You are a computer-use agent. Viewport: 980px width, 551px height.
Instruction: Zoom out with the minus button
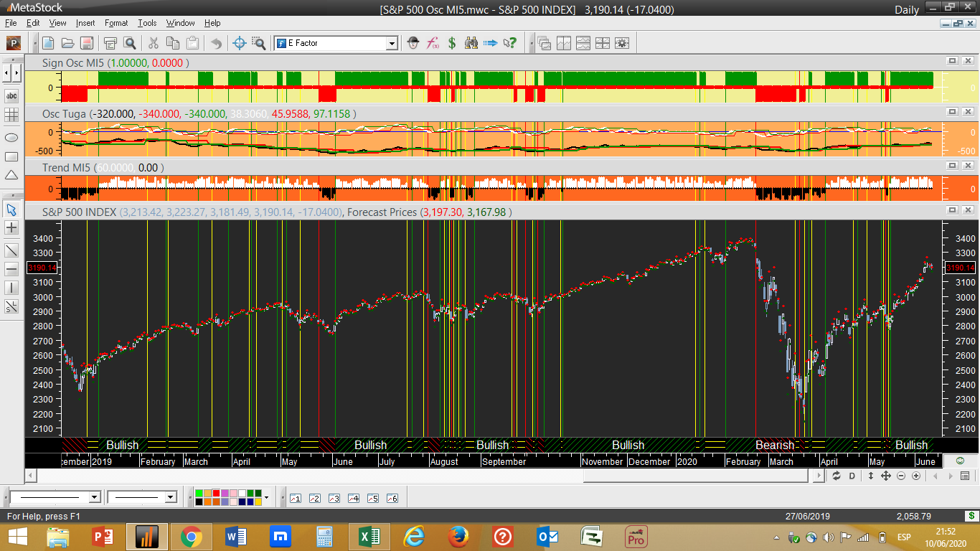pyautogui.click(x=901, y=476)
